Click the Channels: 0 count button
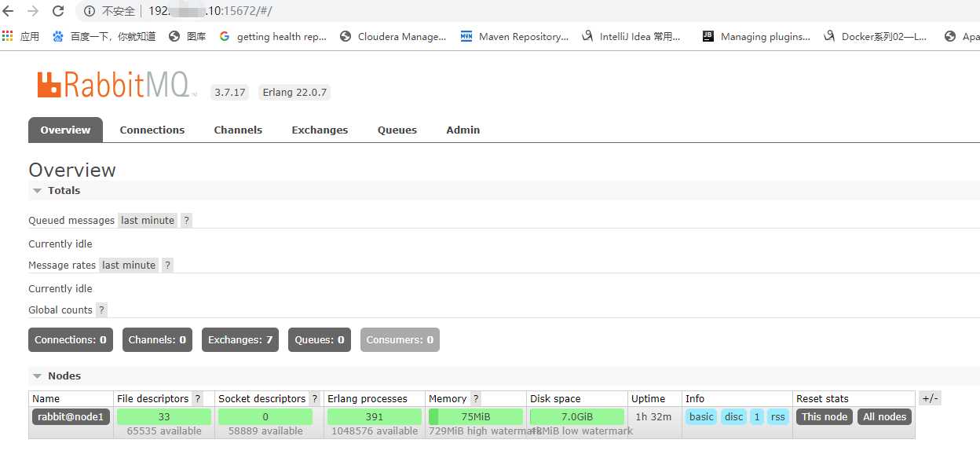 click(157, 340)
